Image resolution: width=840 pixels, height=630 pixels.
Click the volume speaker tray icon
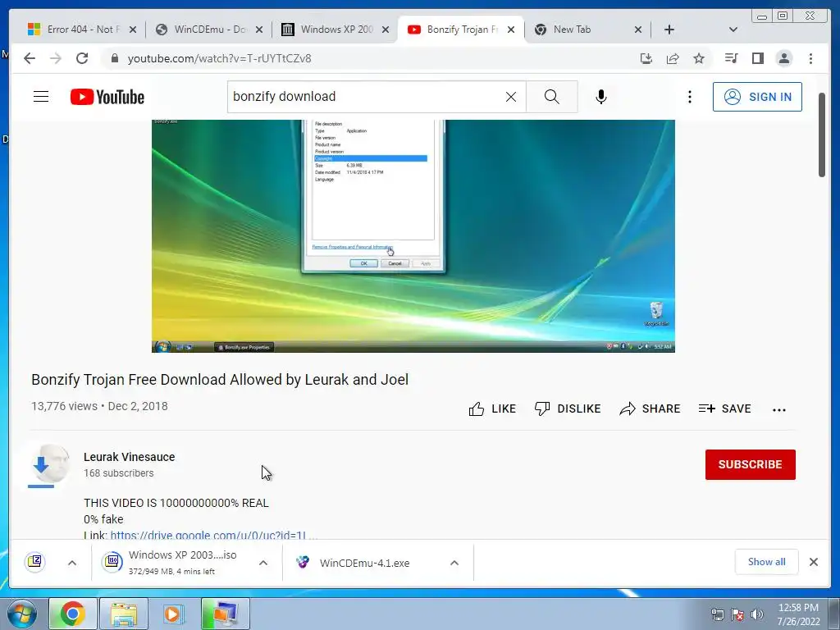757,614
